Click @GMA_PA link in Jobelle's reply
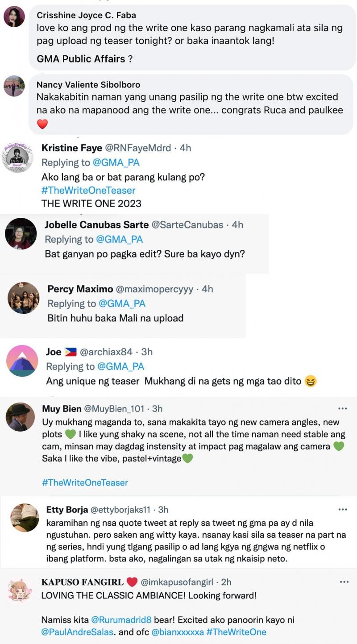The height and width of the screenshot is (644, 357). point(119,239)
